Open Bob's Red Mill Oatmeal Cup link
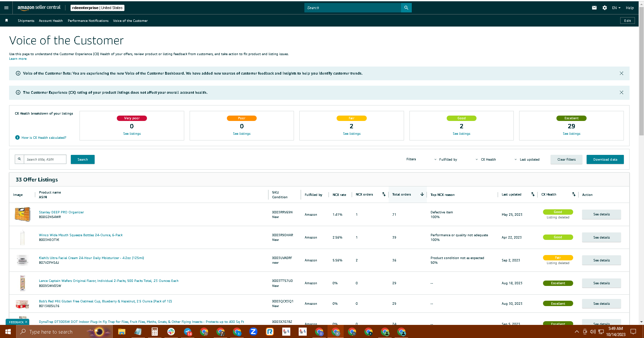The image size is (644, 338). (x=105, y=301)
